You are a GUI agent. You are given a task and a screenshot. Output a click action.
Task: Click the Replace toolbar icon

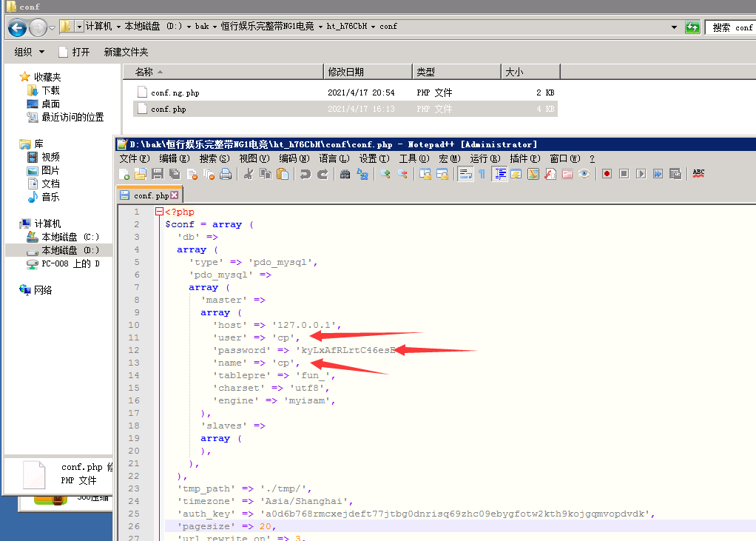(362, 174)
